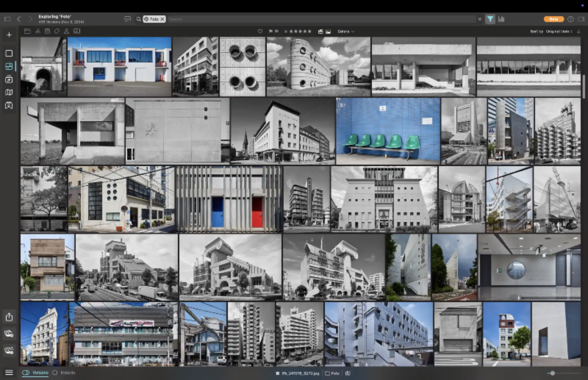The height and width of the screenshot is (380, 588).
Task: Open the comment bubble icon beside search
Action: (127, 19)
